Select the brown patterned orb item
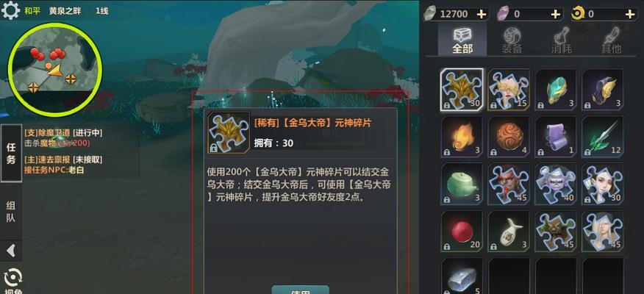The image size is (644, 294). pyautogui.click(x=509, y=137)
